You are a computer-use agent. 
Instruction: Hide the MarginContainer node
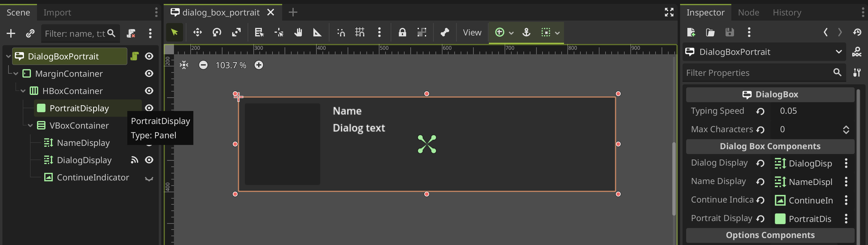[x=149, y=73]
